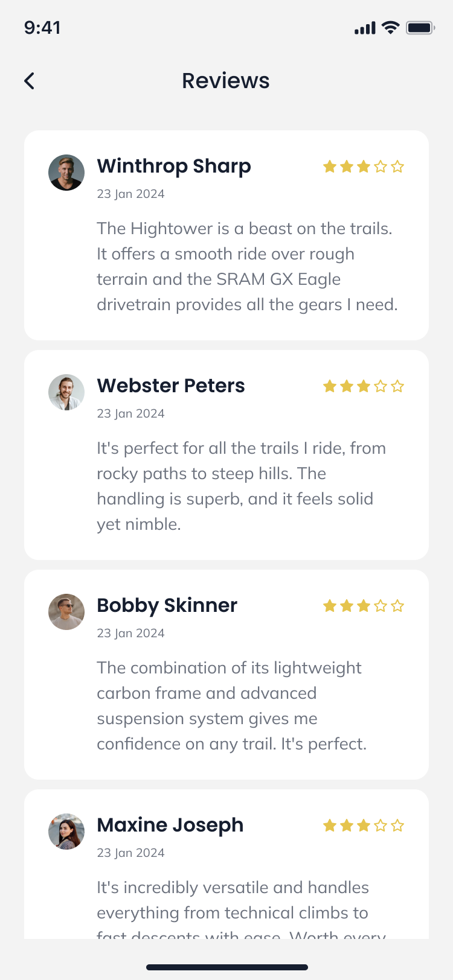Screen dimensions: 453x980
Task: Tap the back arrow icon
Action: point(30,81)
